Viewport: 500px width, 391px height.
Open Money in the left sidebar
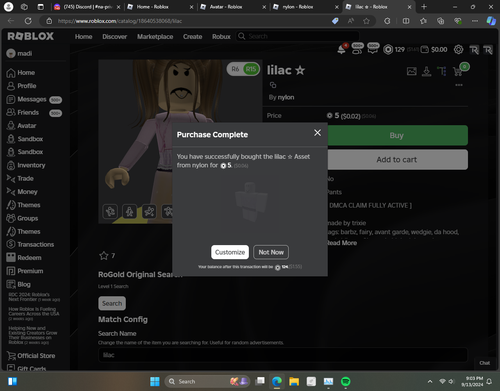pyautogui.click(x=22, y=192)
